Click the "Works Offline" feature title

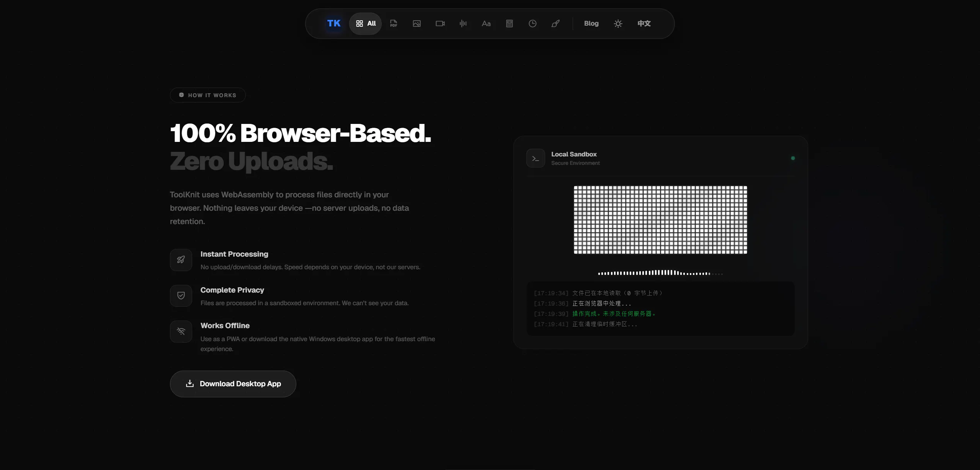[225, 326]
